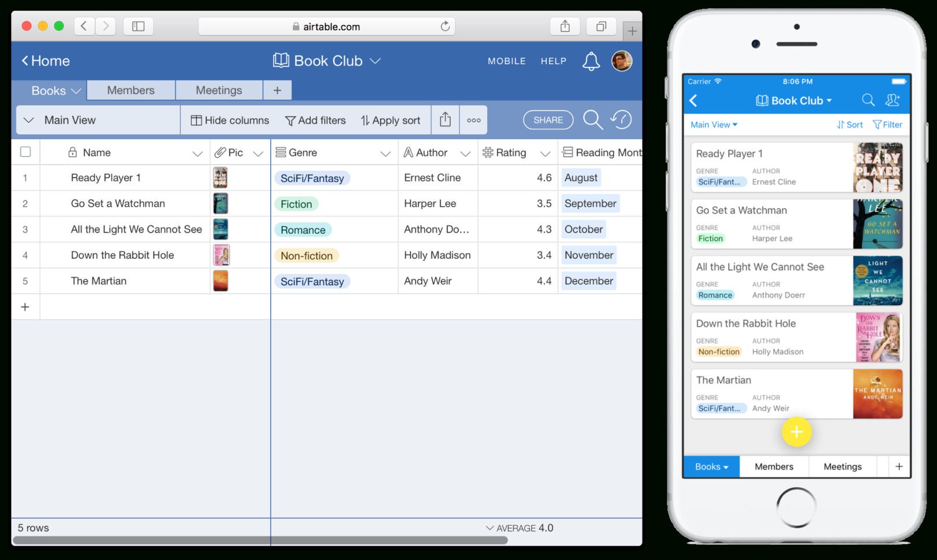Open the Author column dropdown arrow

[x=466, y=152]
